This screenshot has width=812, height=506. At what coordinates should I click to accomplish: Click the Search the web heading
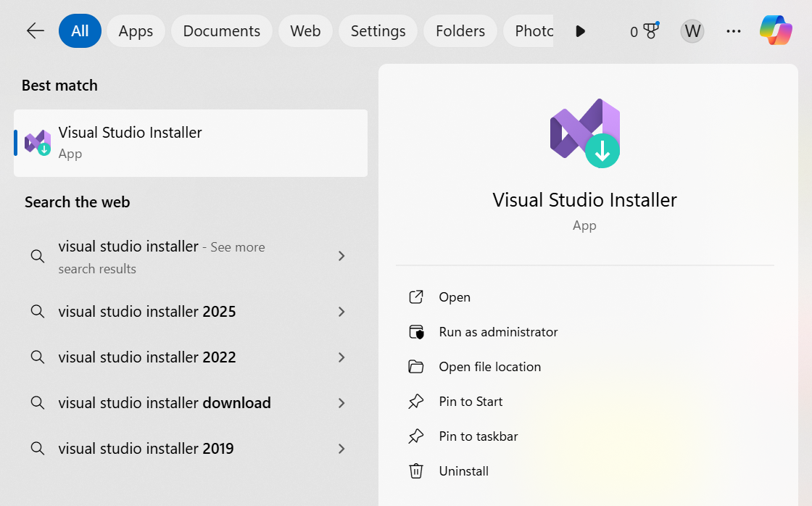tap(77, 202)
